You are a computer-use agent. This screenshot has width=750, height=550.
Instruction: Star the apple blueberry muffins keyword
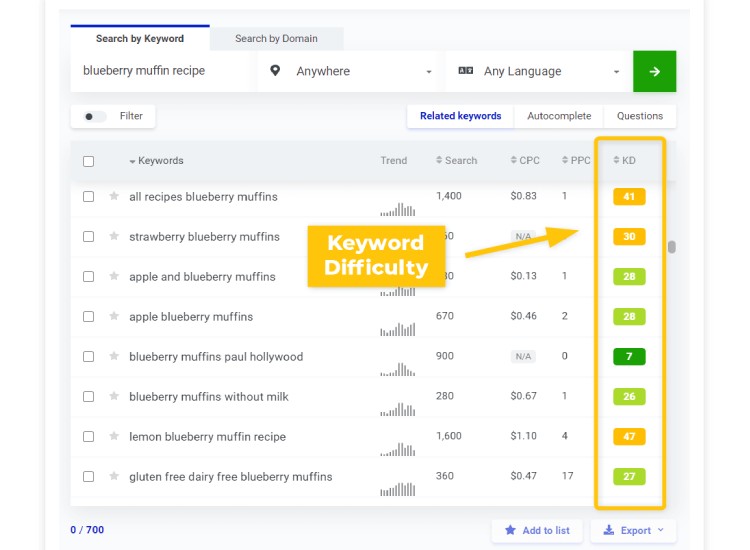point(114,316)
